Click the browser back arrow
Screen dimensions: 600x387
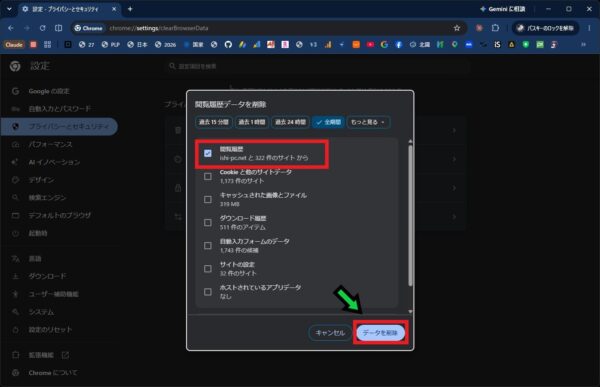point(11,28)
